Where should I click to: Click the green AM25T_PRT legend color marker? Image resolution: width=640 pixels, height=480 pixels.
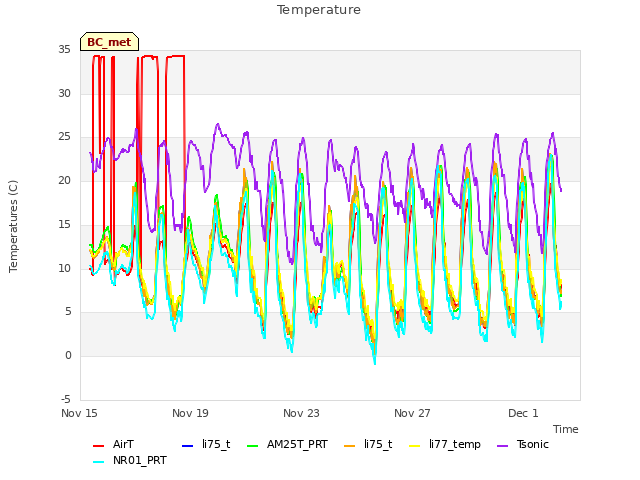click(253, 446)
